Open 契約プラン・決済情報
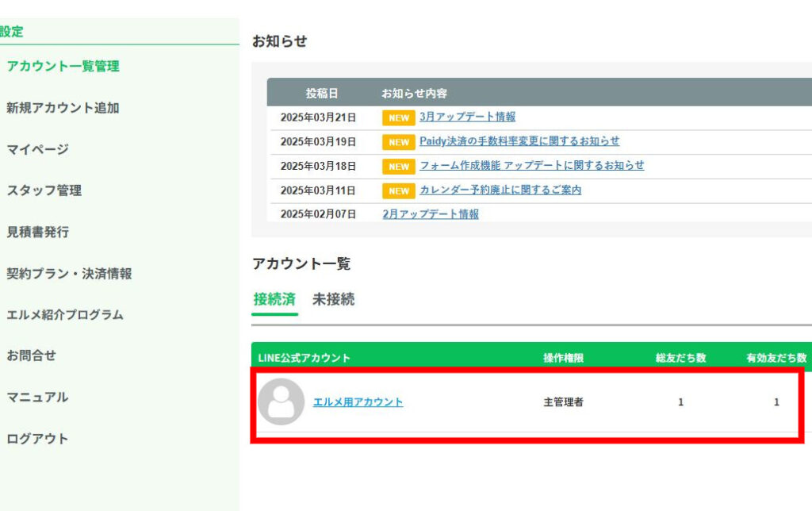 (x=69, y=274)
